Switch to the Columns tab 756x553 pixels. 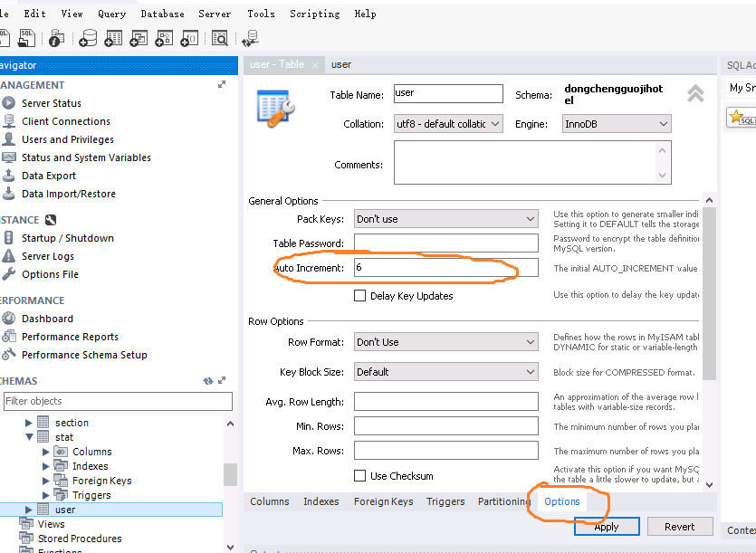point(270,501)
